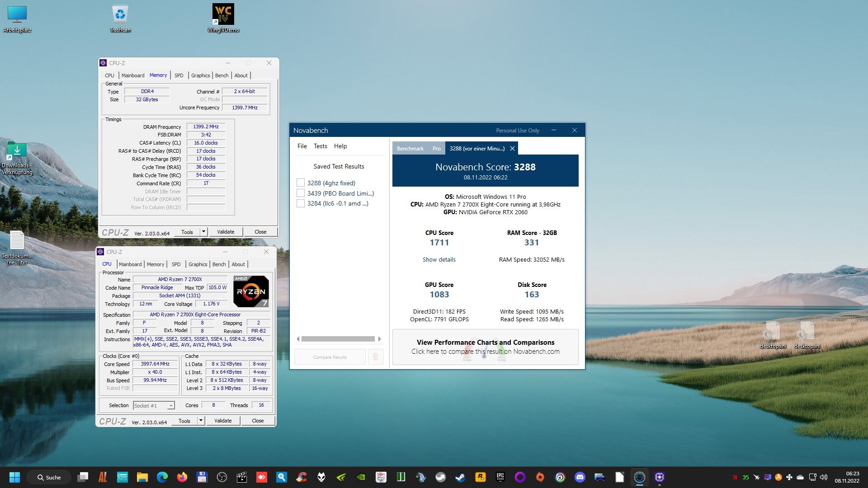Click the Close button in upper CPU-Z window
This screenshot has width=868, height=488.
coord(260,232)
